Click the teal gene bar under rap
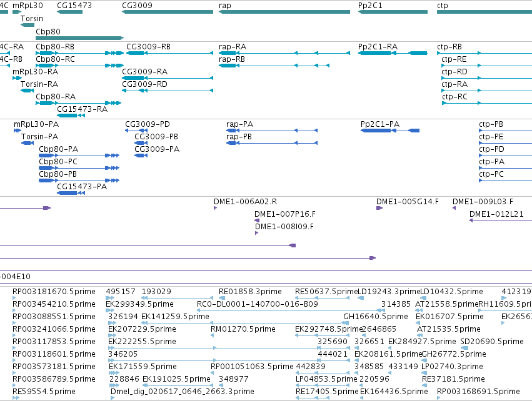The image size is (532, 401). pos(284,12)
